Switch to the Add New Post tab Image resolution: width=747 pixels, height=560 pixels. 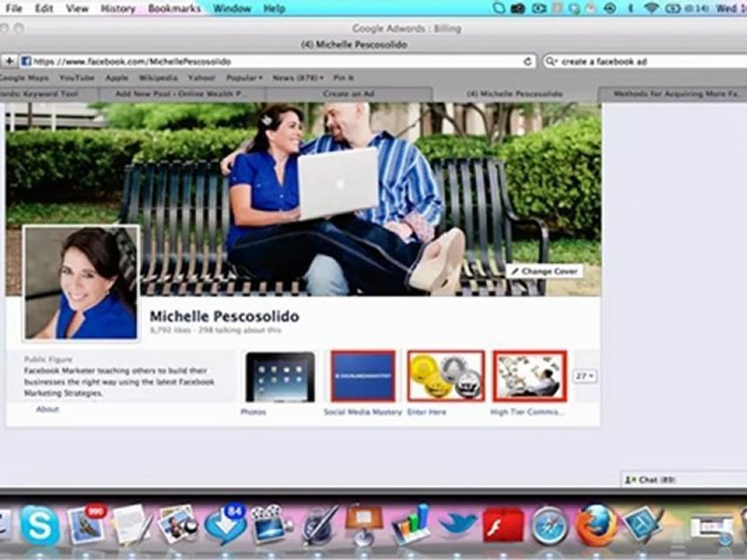[x=181, y=94]
